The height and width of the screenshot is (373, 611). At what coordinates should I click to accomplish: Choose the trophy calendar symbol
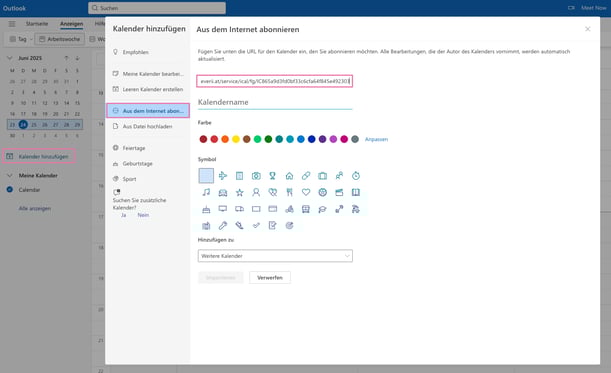273,176
